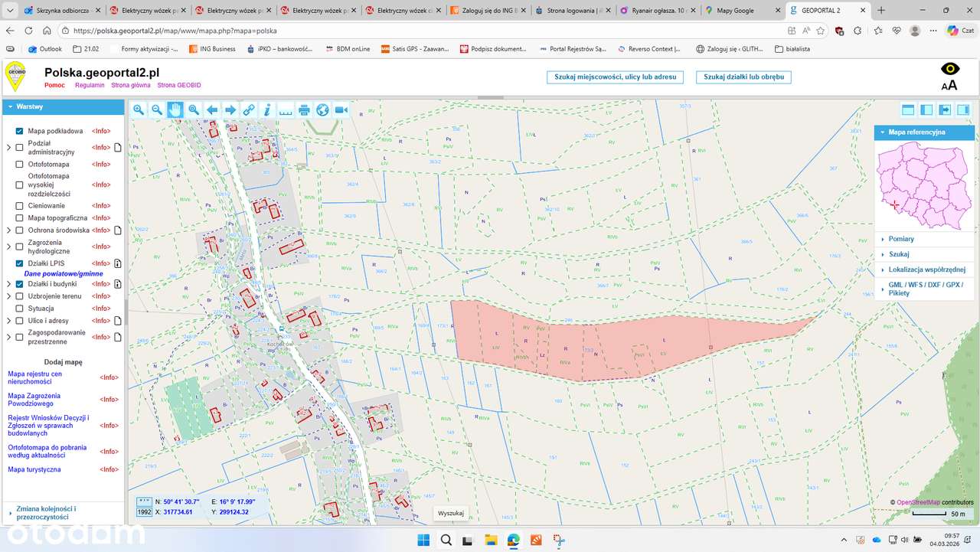The width and height of the screenshot is (980, 552).
Task: Click the GEOBID logo
Action: click(15, 77)
